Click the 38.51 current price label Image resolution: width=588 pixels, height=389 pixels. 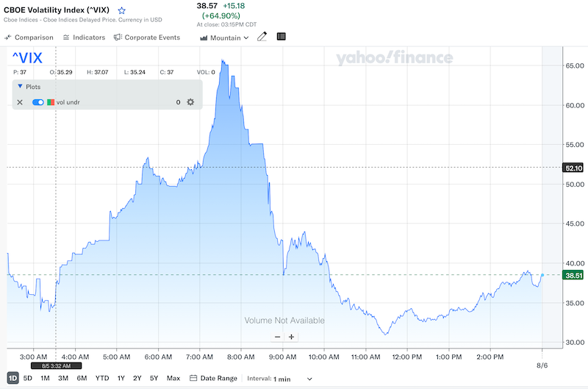(x=573, y=275)
